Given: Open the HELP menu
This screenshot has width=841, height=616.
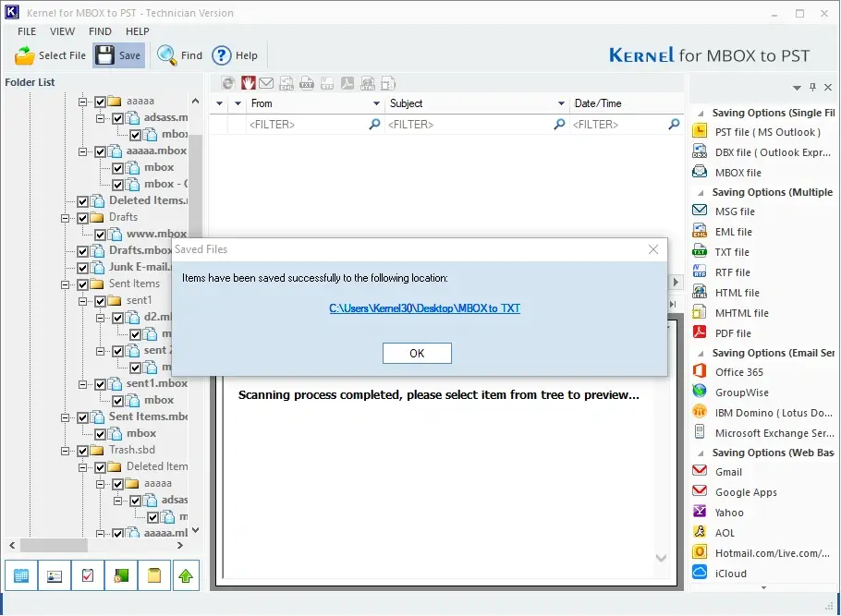Looking at the screenshot, I should click(138, 31).
